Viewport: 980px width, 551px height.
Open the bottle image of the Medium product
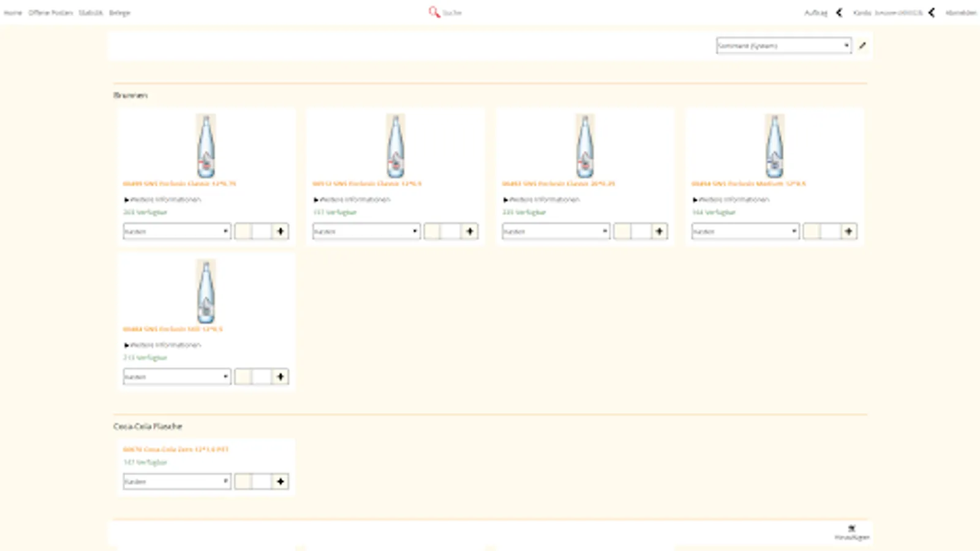775,146
